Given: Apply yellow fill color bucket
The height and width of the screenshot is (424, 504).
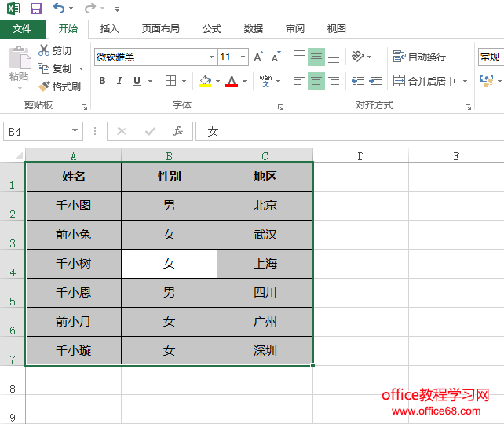Looking at the screenshot, I should 205,81.
